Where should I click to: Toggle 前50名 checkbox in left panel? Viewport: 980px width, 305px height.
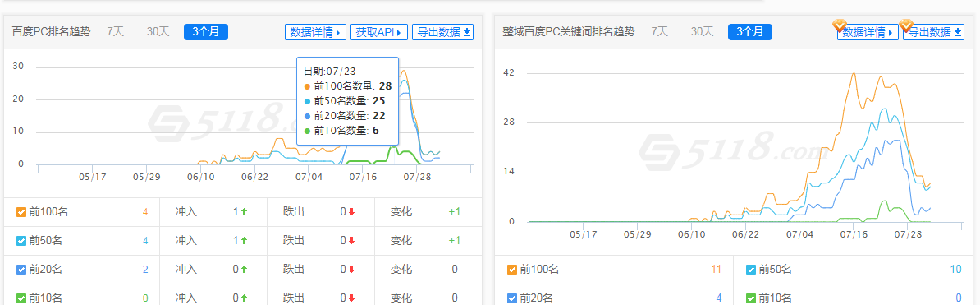(x=21, y=241)
